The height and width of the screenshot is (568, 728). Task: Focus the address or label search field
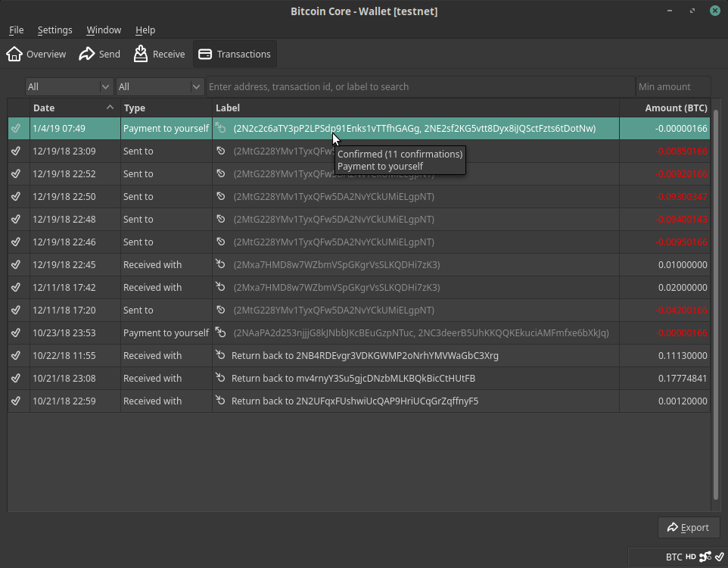(x=420, y=86)
